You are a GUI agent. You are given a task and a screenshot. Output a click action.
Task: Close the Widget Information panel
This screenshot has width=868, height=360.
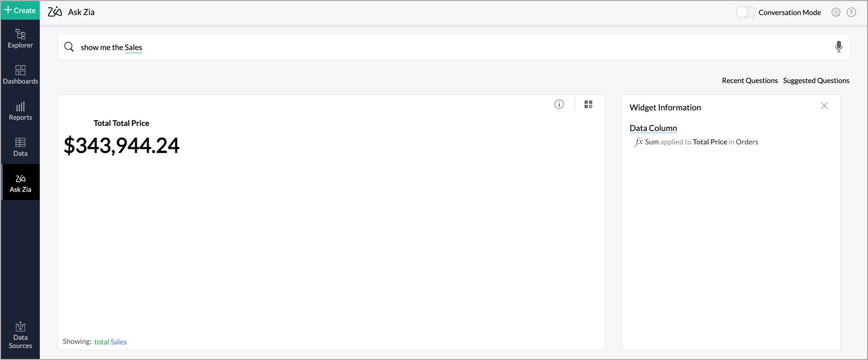coord(824,106)
